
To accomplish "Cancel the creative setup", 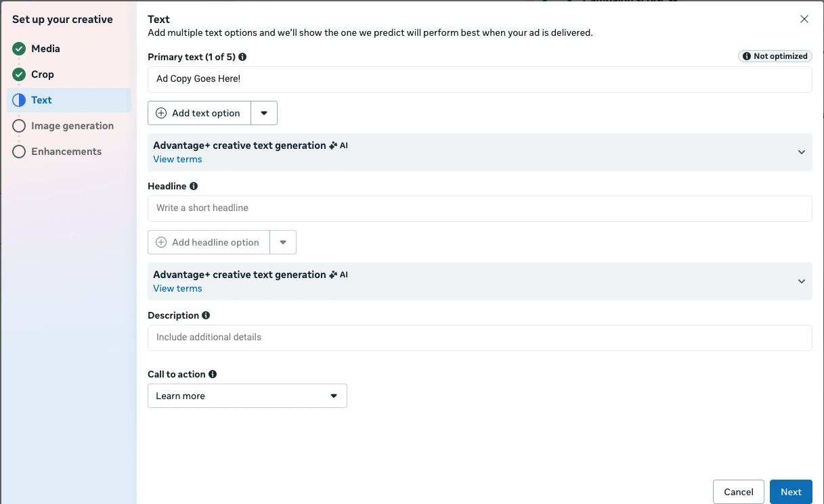I will [x=739, y=492].
